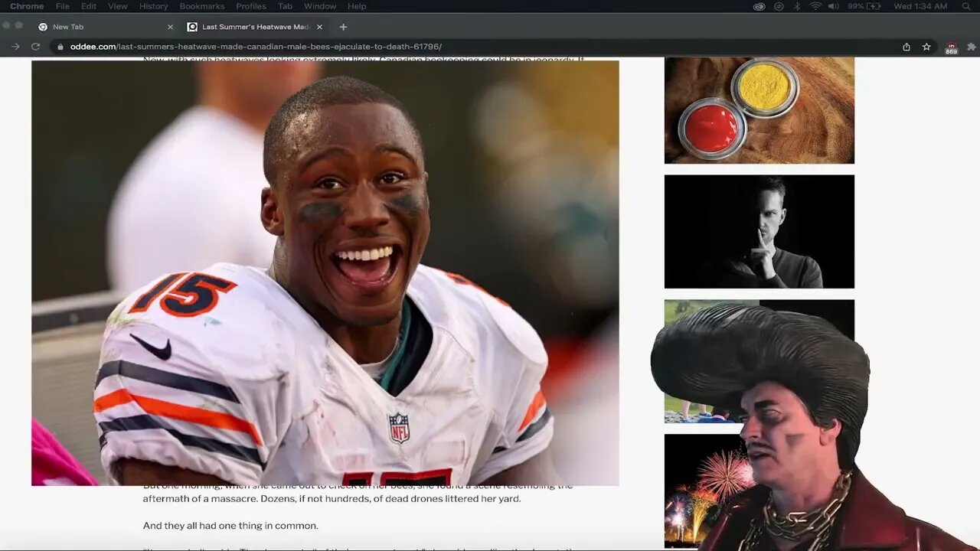
Task: Open macOS Spotlight search icon
Action: pyautogui.click(x=966, y=6)
